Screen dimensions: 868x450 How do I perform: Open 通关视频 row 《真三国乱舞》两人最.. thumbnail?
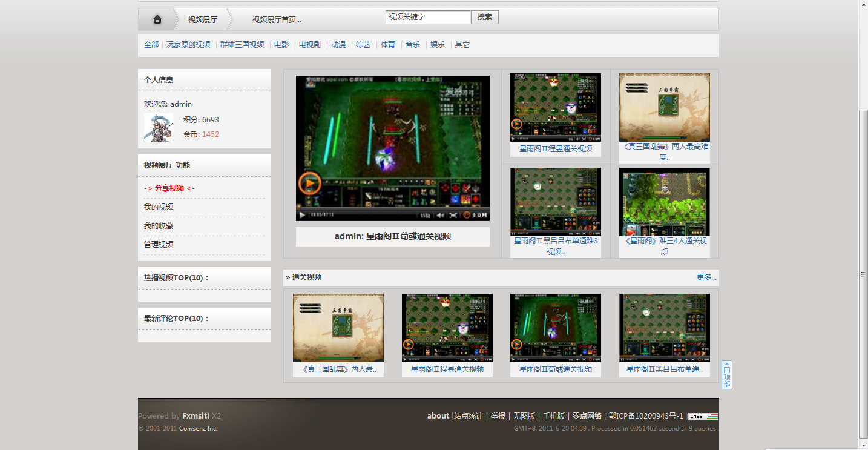(x=338, y=328)
